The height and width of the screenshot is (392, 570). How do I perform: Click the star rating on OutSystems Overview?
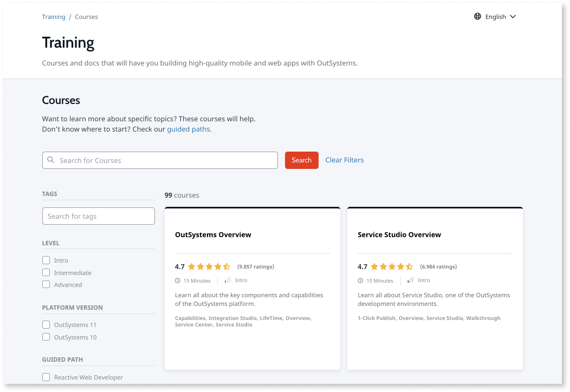(209, 267)
